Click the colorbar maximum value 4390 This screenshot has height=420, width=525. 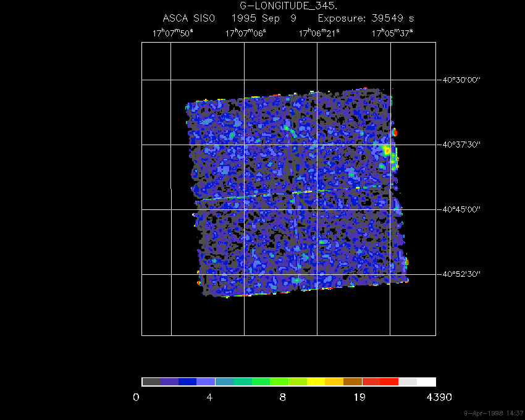439,398
